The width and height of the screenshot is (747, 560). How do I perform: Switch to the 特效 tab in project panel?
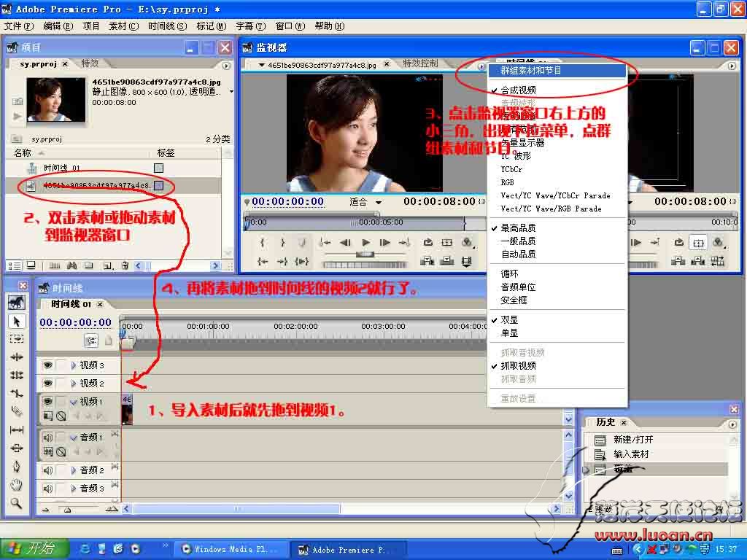pos(90,63)
